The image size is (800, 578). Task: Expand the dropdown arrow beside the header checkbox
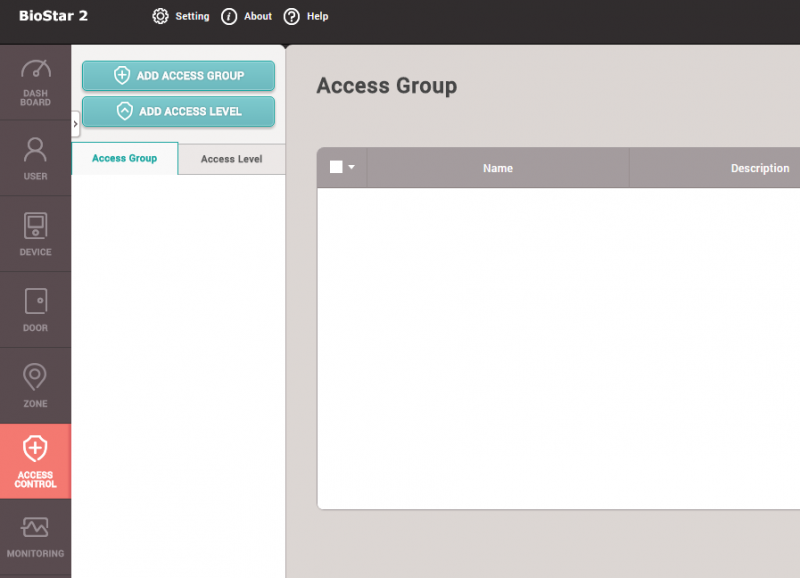[352, 167]
